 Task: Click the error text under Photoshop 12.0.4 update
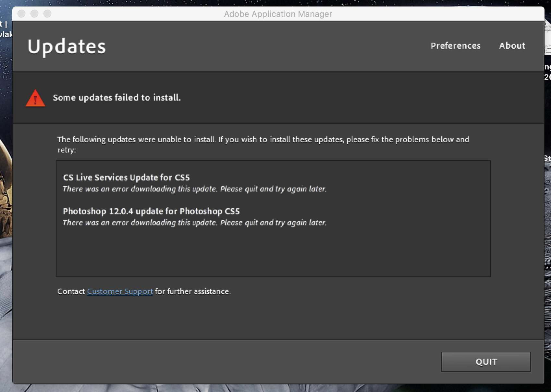(x=195, y=223)
